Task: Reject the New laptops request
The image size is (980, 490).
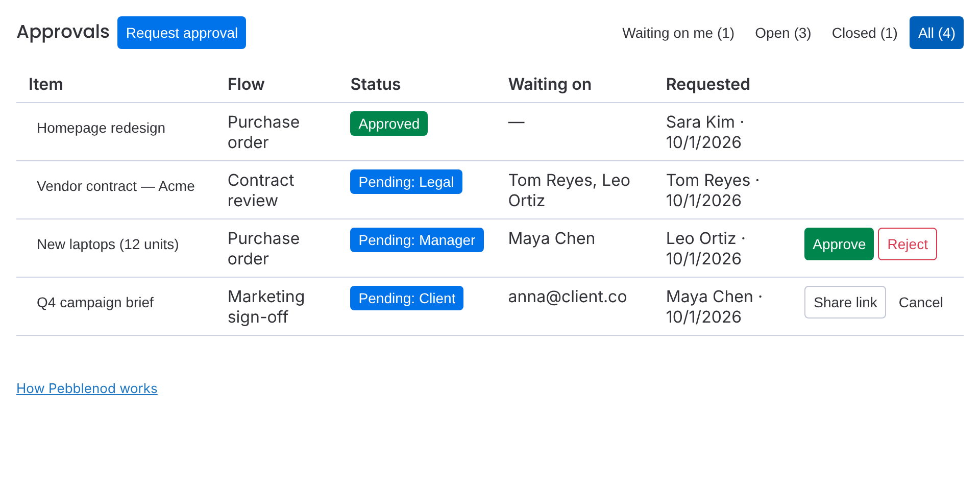Action: pos(908,244)
